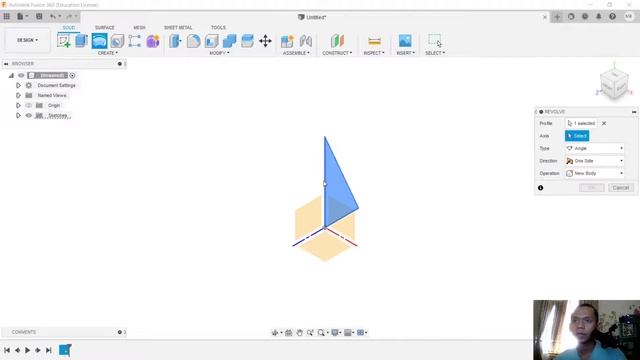This screenshot has width=640, height=360.
Task: Click the job status clock icon
Action: (x=584, y=16)
